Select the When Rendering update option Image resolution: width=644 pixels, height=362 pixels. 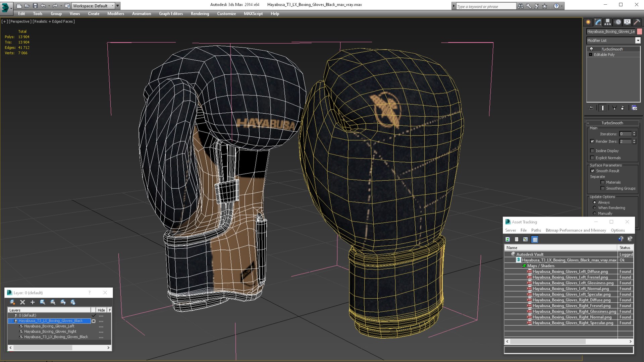click(595, 208)
